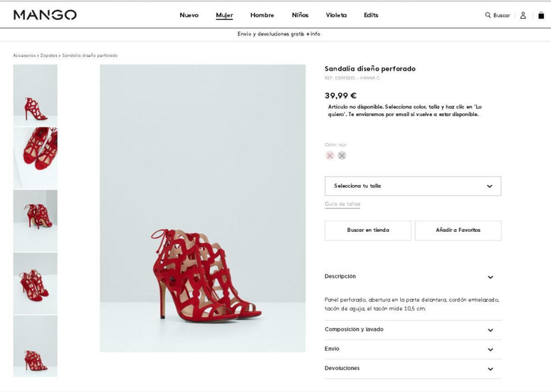Screen dimensions: 551x392
Task: Expand the Envío section
Action: pyautogui.click(x=412, y=349)
